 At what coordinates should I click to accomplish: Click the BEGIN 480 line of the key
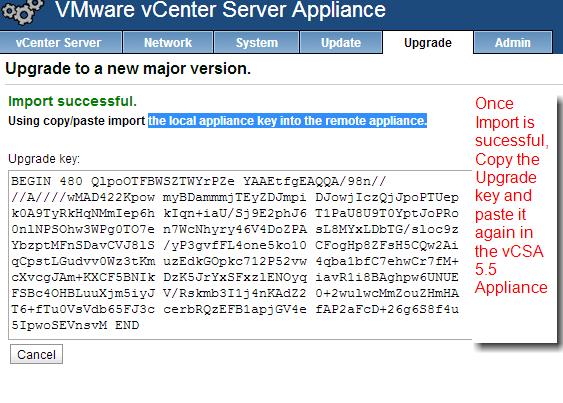199,181
